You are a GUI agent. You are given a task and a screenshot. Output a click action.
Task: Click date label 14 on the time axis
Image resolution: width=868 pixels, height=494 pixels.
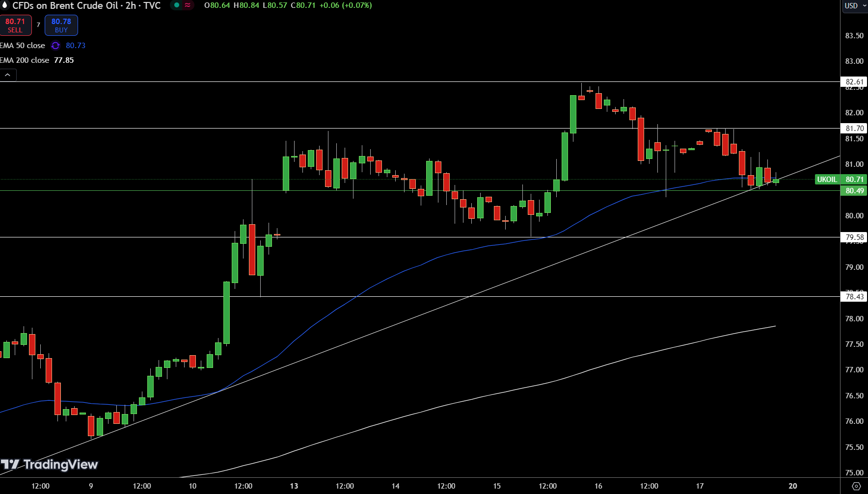[x=395, y=486]
